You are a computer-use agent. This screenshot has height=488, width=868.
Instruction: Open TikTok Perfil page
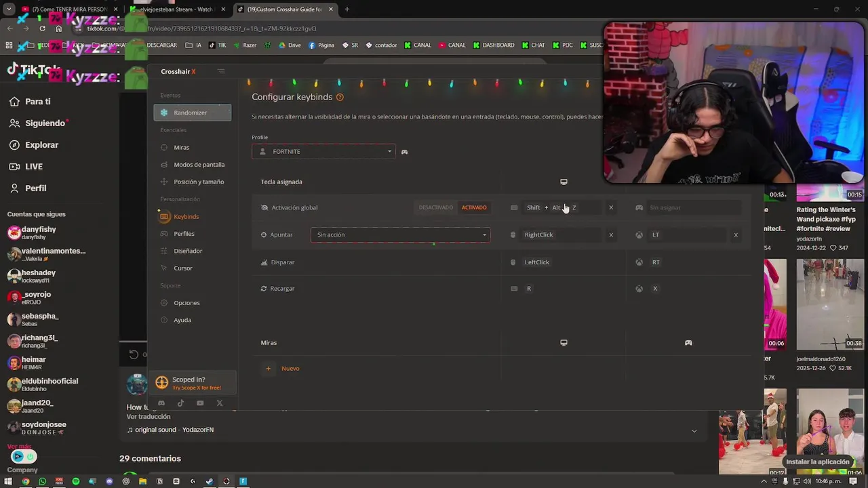28,188
